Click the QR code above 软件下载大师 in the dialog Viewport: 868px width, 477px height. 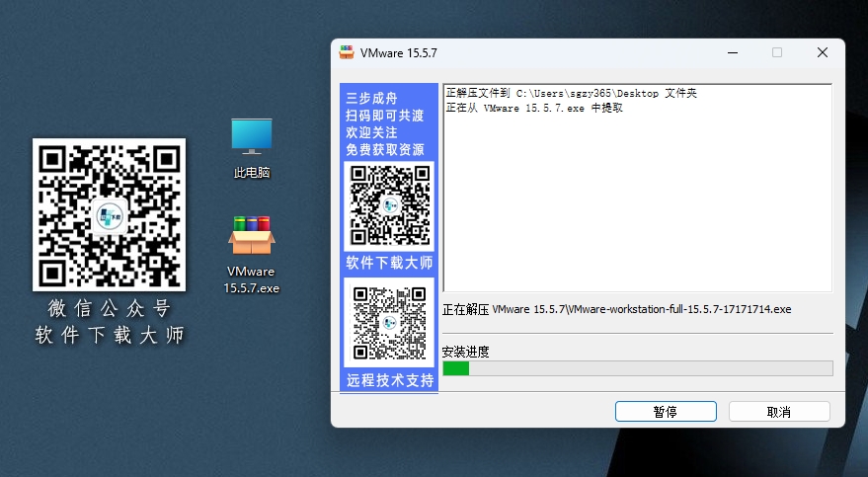pyautogui.click(x=390, y=205)
